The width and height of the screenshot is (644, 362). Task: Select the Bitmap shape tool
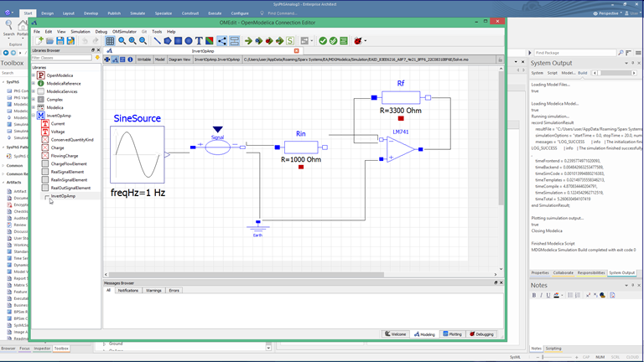click(210, 40)
